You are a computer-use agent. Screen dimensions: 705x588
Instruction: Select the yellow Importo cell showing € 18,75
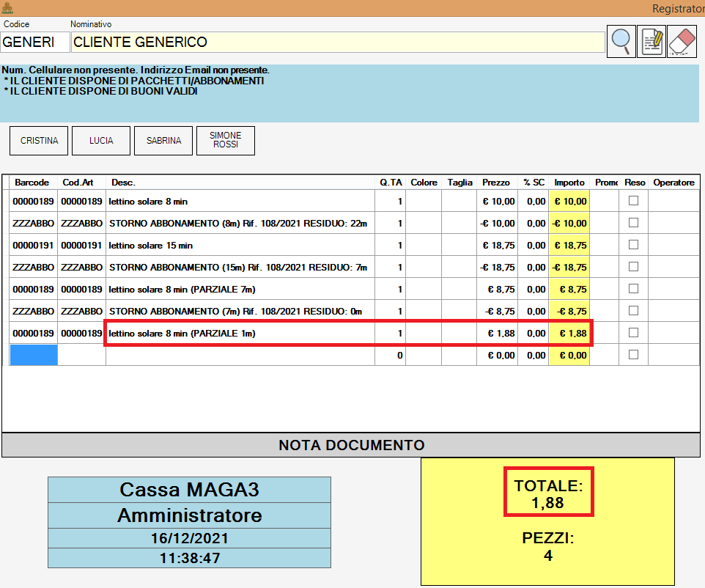569,245
